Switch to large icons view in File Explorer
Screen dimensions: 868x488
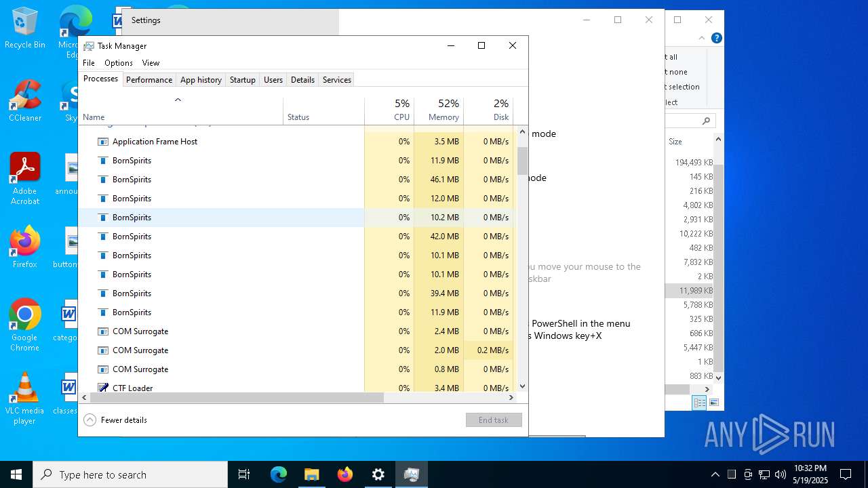(713, 403)
